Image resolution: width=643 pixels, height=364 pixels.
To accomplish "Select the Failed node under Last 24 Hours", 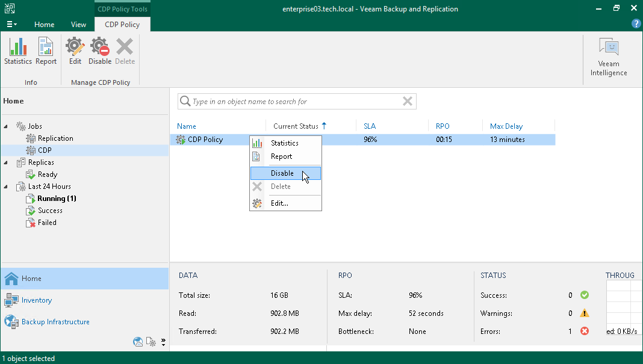I will (x=45, y=222).
